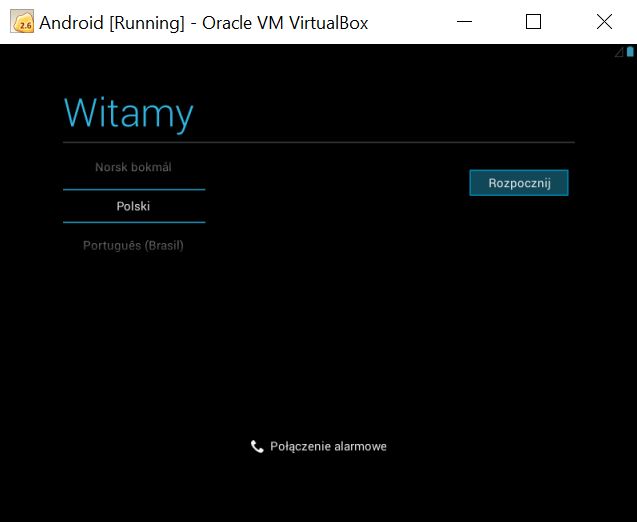Click the Android battery status icon

pyautogui.click(x=630, y=52)
